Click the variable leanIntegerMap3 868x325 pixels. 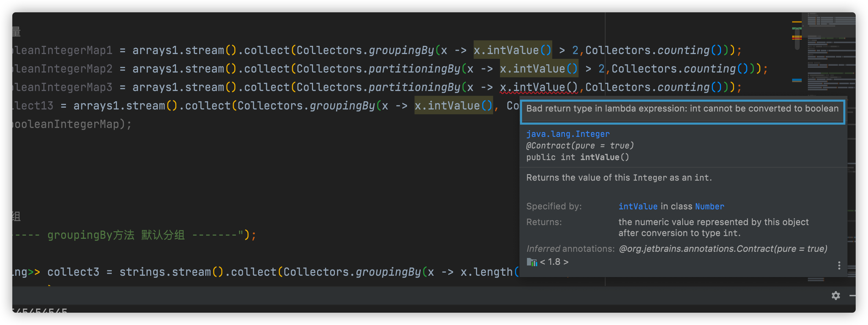click(62, 87)
